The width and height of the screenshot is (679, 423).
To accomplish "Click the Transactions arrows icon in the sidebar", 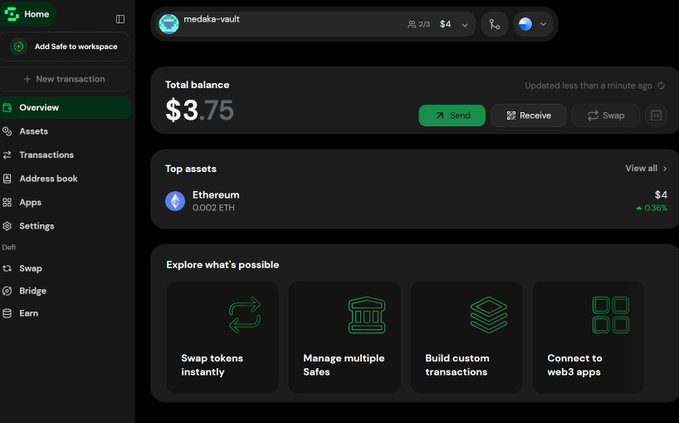I will 7,155.
